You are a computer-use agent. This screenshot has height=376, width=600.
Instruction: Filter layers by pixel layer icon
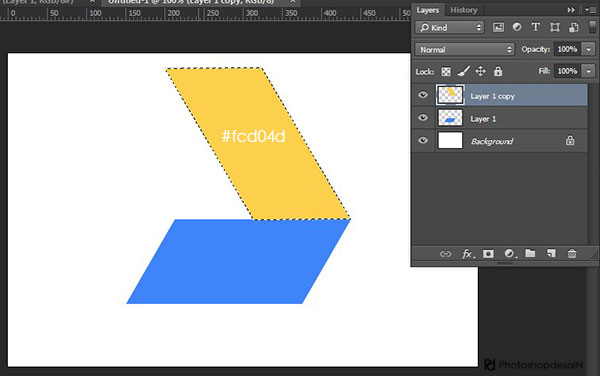[498, 27]
